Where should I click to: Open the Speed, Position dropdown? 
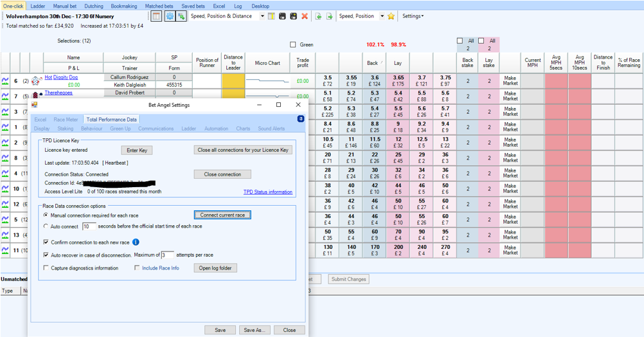pos(382,16)
